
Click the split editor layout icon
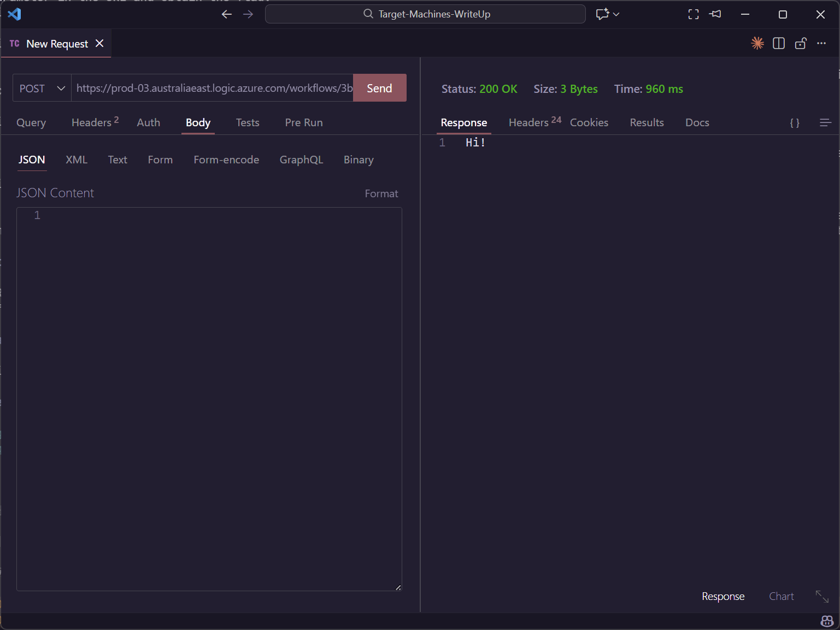click(779, 44)
